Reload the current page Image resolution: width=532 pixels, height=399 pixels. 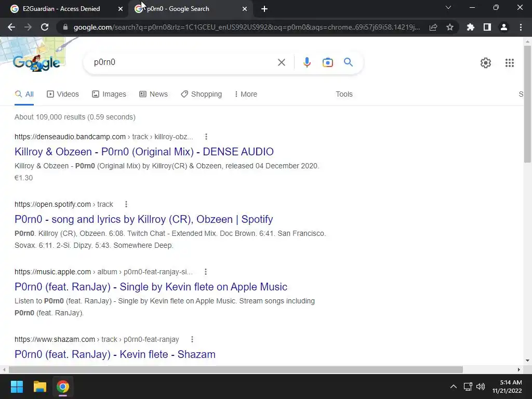(x=45, y=27)
